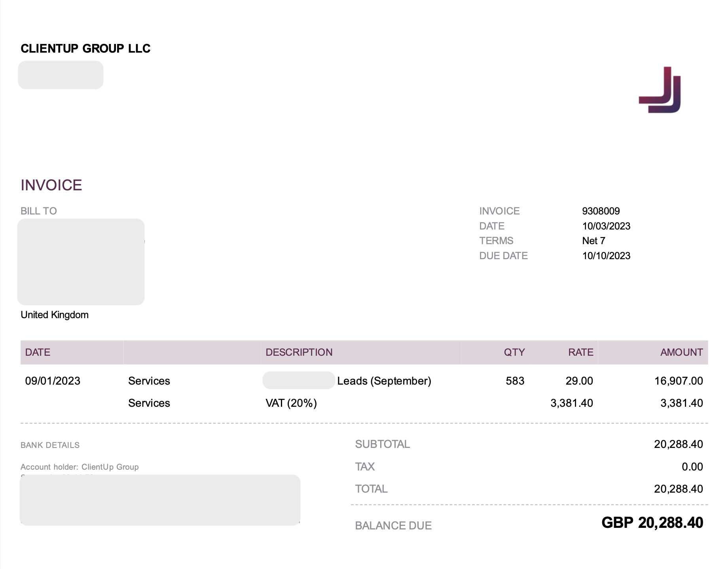Viewport: 728px width, 569px height.
Task: Select the line item date 09/01/2023
Action: (x=53, y=381)
